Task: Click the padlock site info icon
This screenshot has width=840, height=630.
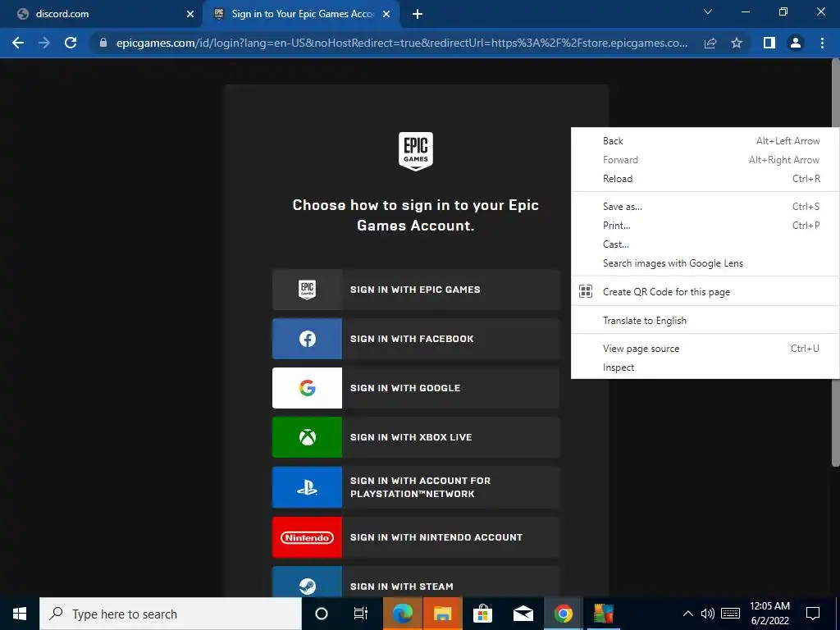Action: click(103, 43)
